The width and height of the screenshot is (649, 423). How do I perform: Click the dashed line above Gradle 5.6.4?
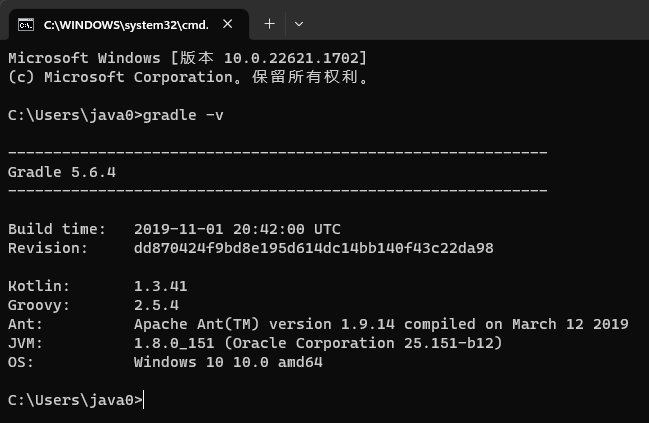coord(277,153)
